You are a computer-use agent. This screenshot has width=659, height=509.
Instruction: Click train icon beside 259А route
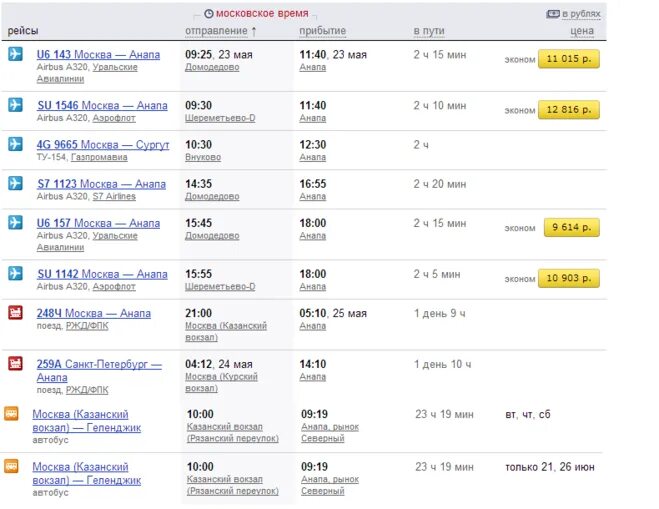click(15, 364)
